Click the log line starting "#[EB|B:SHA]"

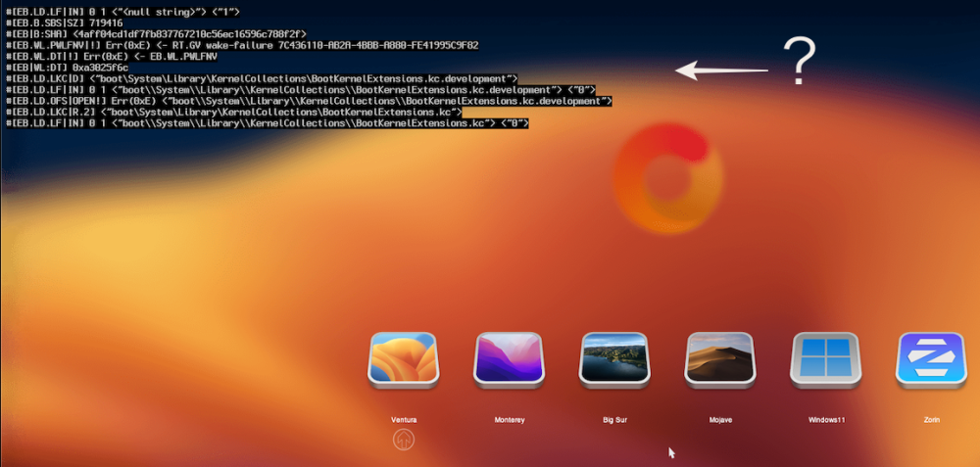coord(156,33)
